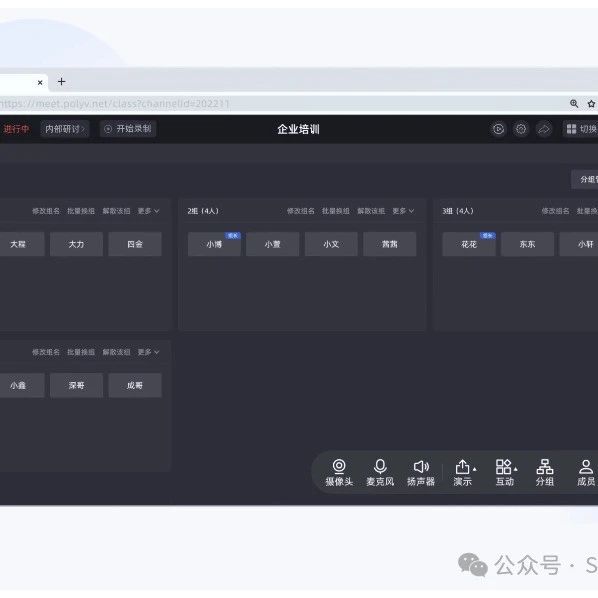Select the member card left of 大力
Image resolution: width=598 pixels, height=598 pixels.
[22, 244]
